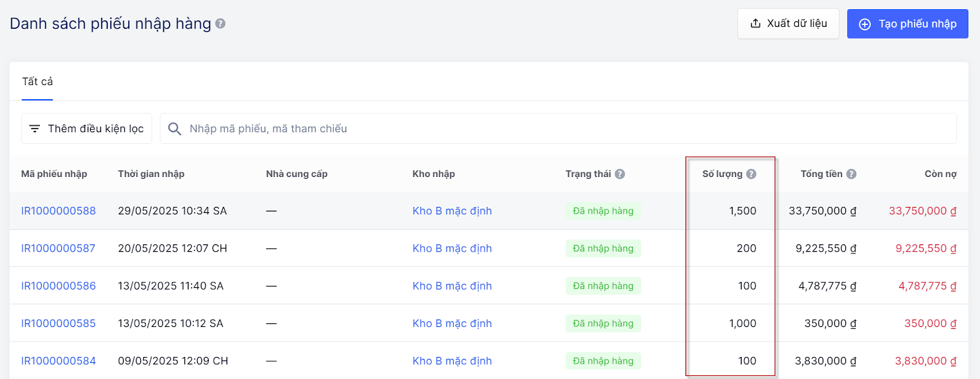Click total 4,787,775 ₫ in Tổng tiền column
980x379 pixels.
coord(827,286)
